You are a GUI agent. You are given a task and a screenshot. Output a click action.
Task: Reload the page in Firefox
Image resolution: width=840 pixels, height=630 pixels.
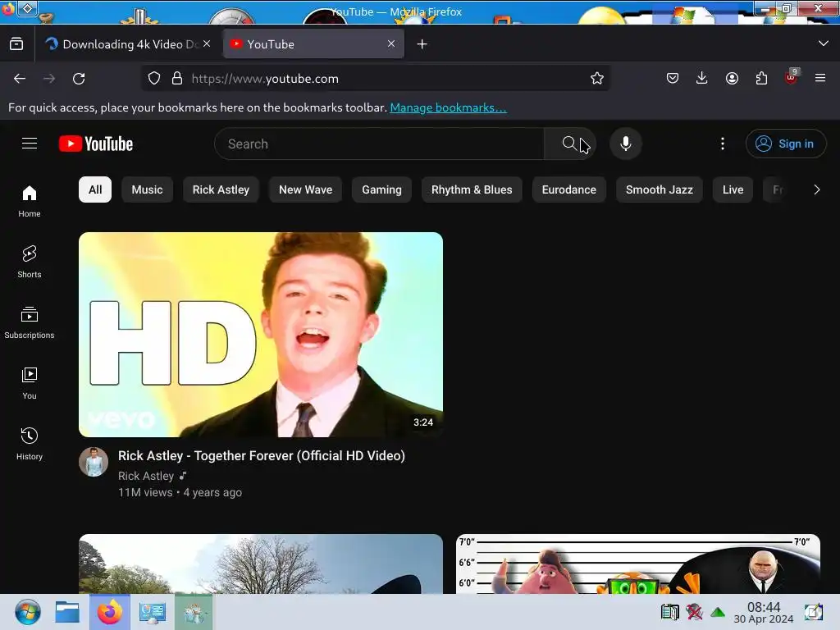point(79,79)
